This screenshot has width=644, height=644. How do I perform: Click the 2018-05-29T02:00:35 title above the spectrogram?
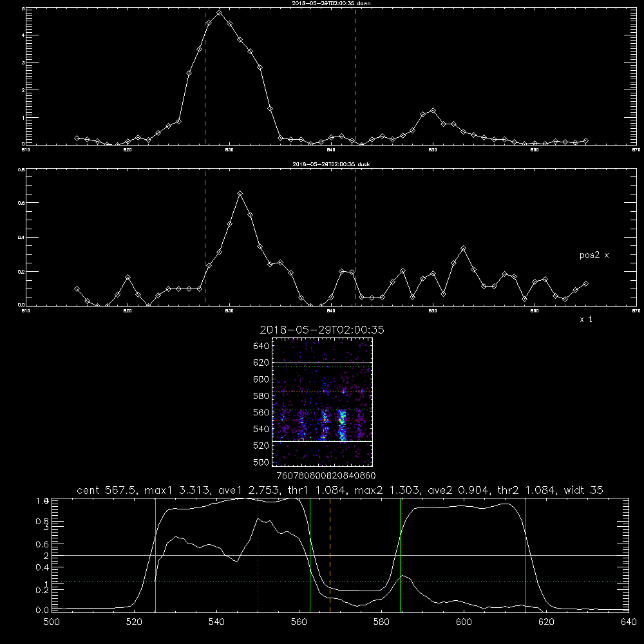(321, 330)
